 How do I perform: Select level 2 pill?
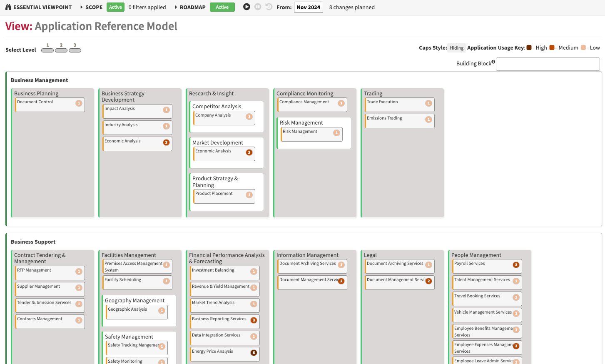click(61, 50)
